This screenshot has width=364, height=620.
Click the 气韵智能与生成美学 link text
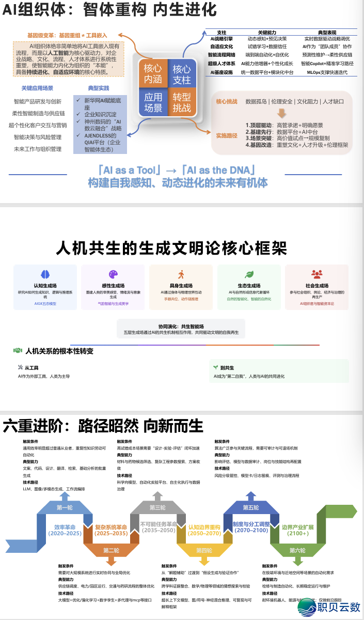point(113,304)
